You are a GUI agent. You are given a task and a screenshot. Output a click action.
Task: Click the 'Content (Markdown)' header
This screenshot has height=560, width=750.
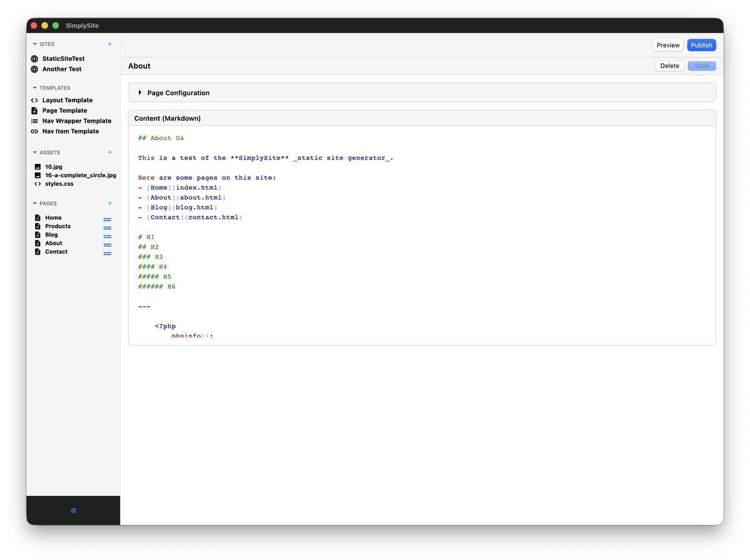point(168,118)
